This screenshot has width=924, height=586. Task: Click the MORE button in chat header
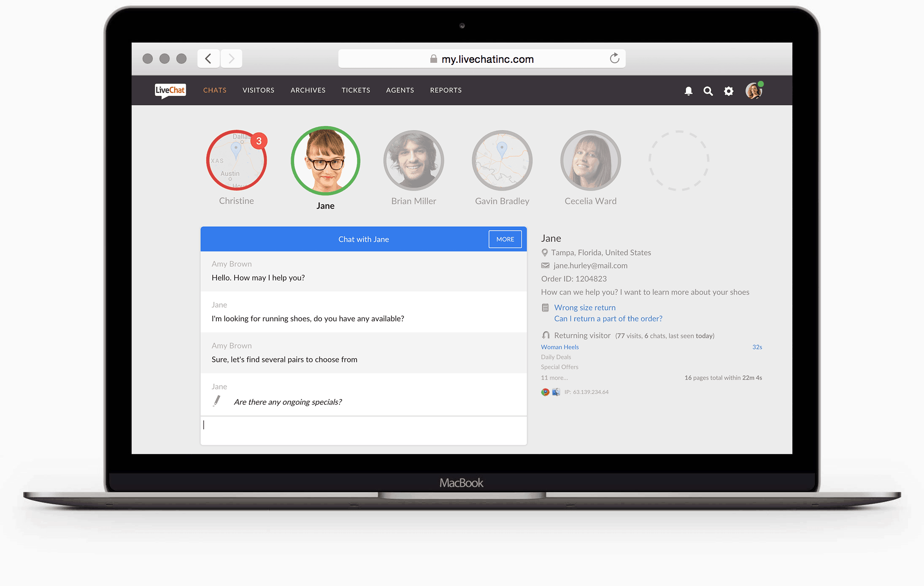[x=505, y=238]
